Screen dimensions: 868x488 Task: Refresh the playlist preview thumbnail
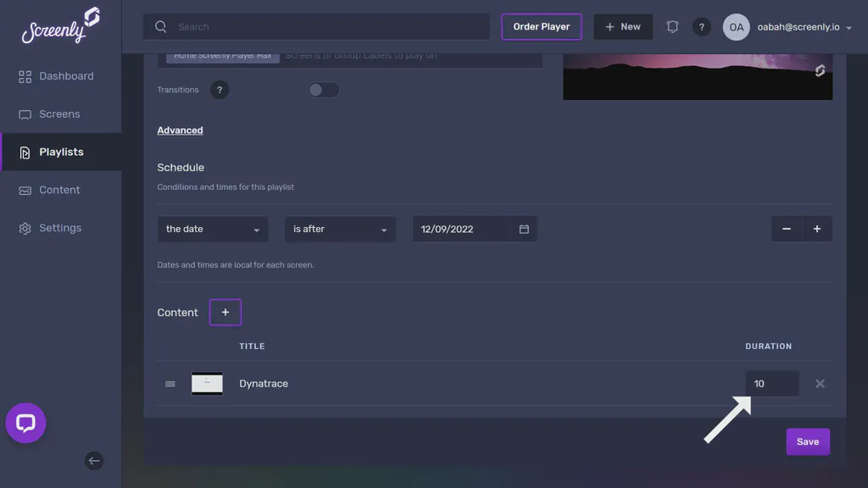(x=819, y=72)
